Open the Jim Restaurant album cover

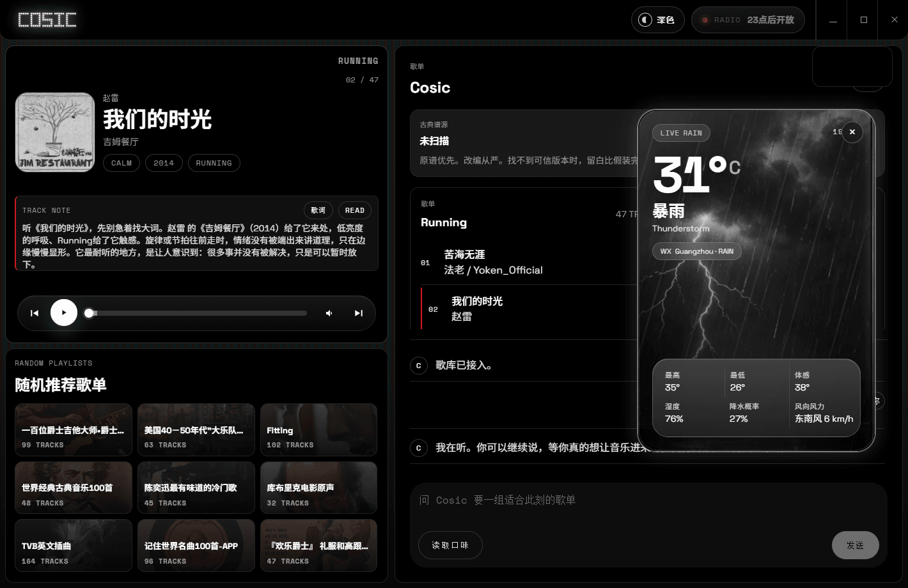coord(55,132)
